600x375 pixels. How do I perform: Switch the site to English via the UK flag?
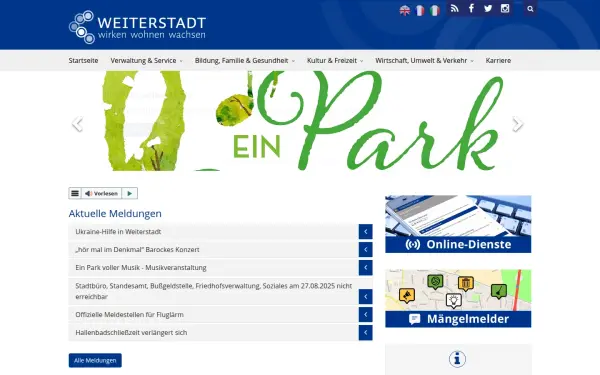pyautogui.click(x=405, y=10)
